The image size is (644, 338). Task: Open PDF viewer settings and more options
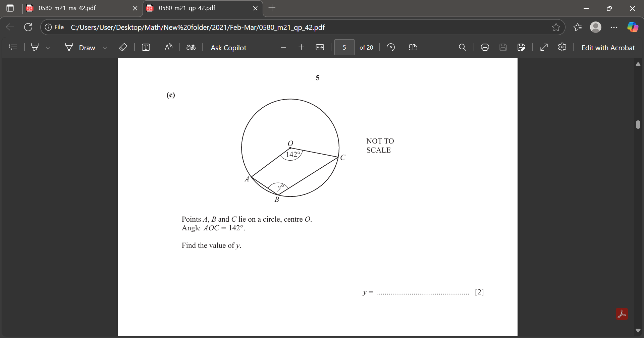coord(562,47)
